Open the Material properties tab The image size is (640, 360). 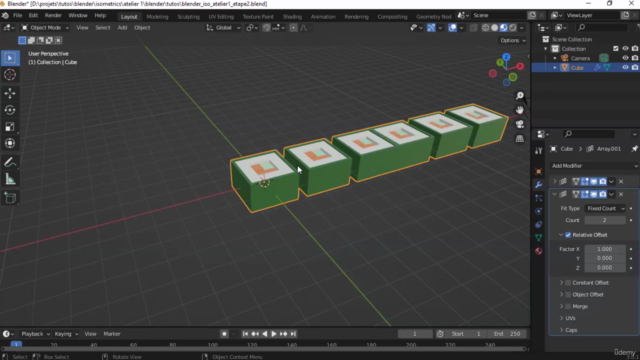point(539,251)
